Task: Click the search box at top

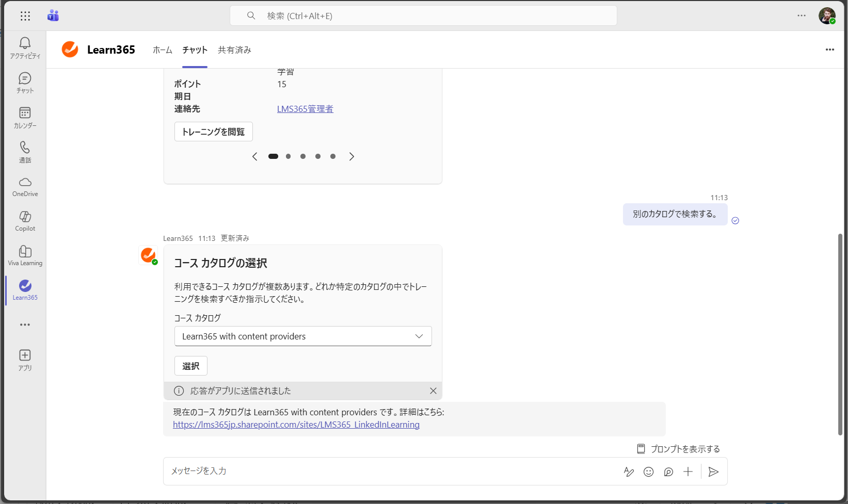Action: pos(423,16)
